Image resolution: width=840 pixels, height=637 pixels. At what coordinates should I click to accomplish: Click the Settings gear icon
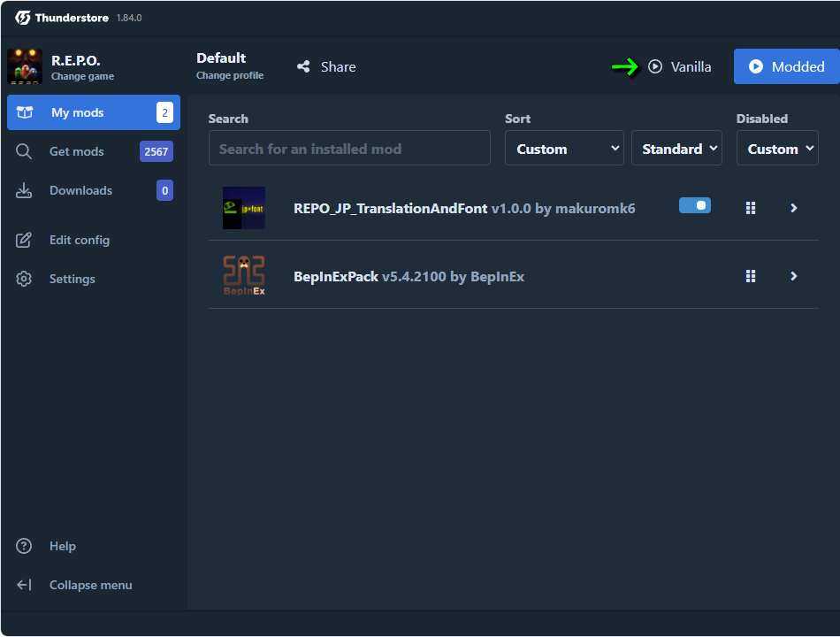pyautogui.click(x=24, y=279)
